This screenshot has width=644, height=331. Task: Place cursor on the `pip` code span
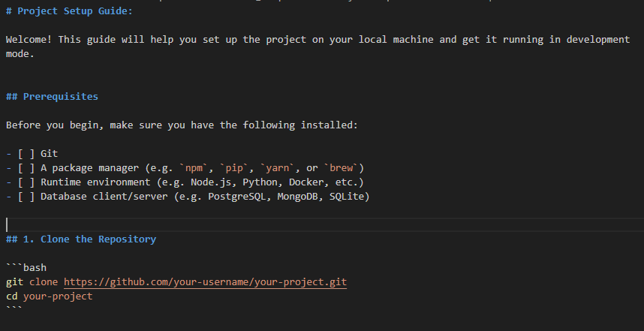pyautogui.click(x=234, y=168)
